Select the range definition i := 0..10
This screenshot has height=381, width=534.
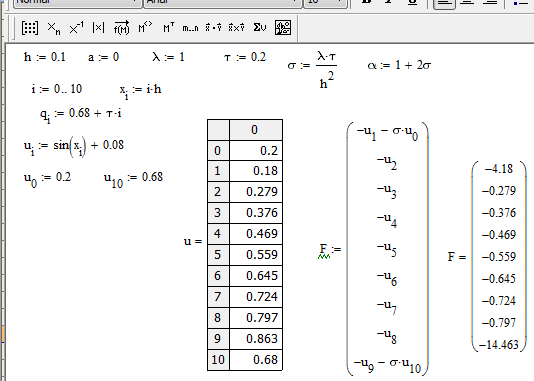(x=57, y=89)
